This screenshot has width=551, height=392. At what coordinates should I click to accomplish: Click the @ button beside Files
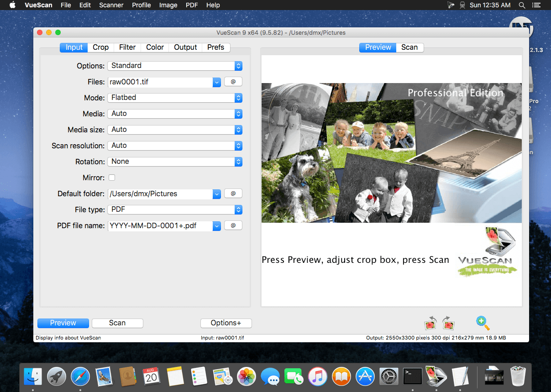tap(233, 82)
